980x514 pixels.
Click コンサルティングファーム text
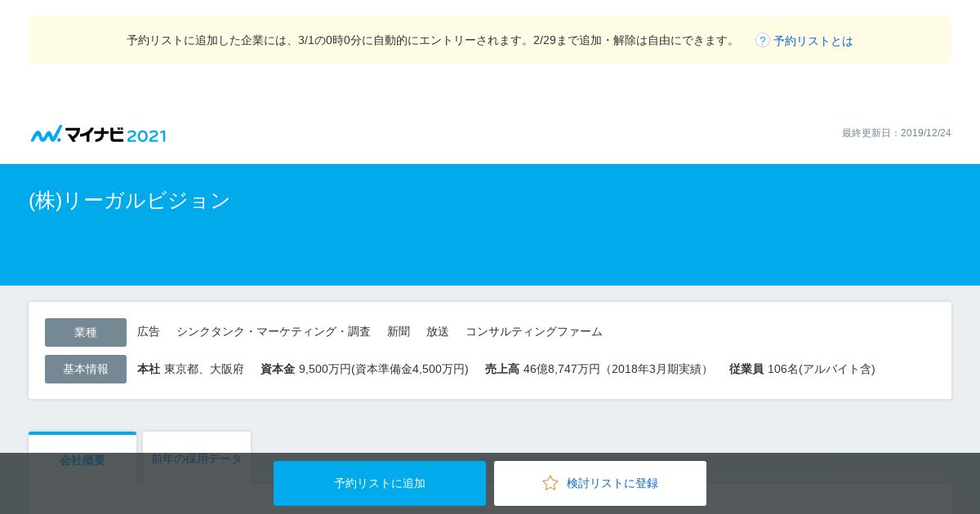[x=534, y=331]
